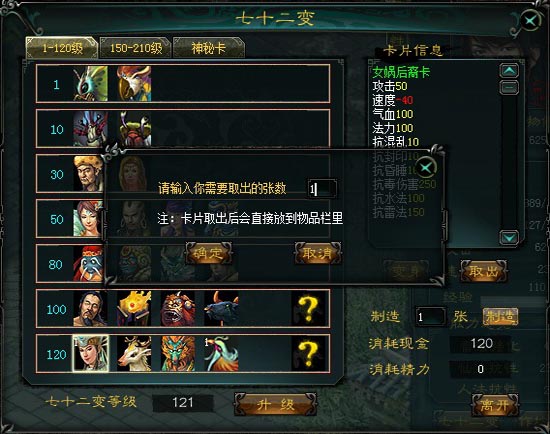This screenshot has height=434, width=550.
Task: Click the card info scroll-up arrow
Action: click(509, 71)
